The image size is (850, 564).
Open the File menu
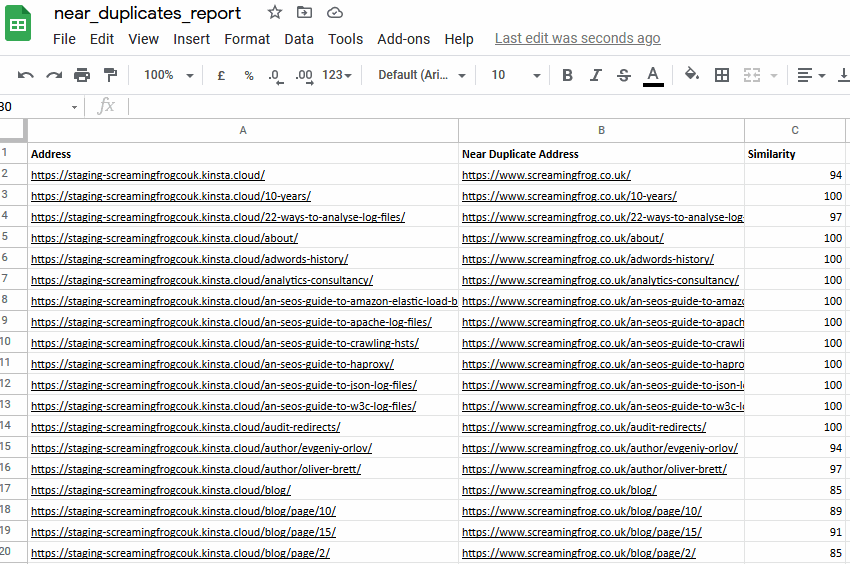pyautogui.click(x=64, y=39)
